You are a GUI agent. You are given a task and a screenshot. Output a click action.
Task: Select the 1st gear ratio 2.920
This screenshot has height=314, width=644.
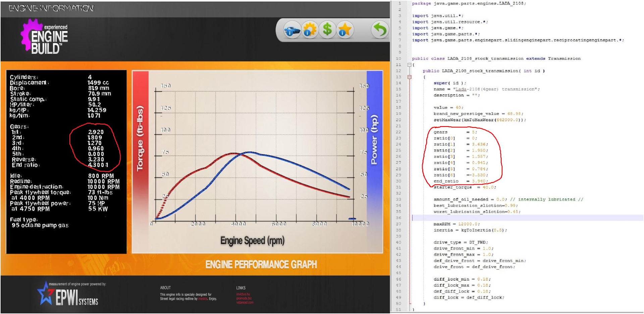(x=96, y=132)
